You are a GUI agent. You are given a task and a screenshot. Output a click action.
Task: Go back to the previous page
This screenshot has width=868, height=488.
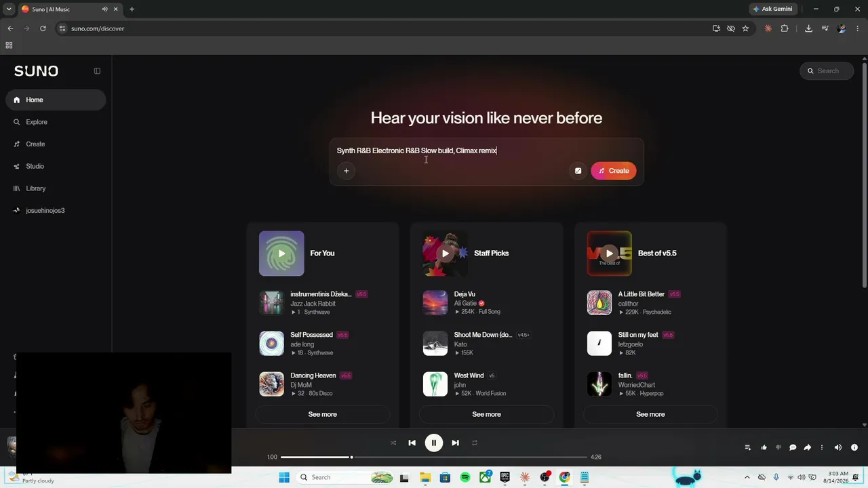pos(10,28)
